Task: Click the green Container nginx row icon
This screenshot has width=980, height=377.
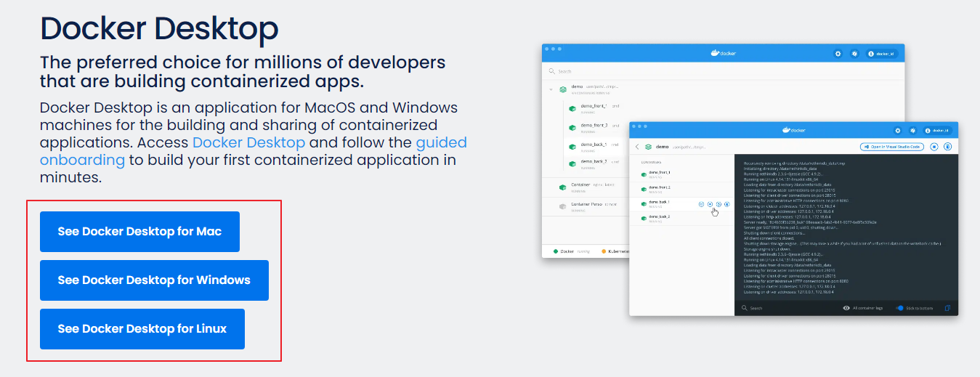Action: [562, 187]
